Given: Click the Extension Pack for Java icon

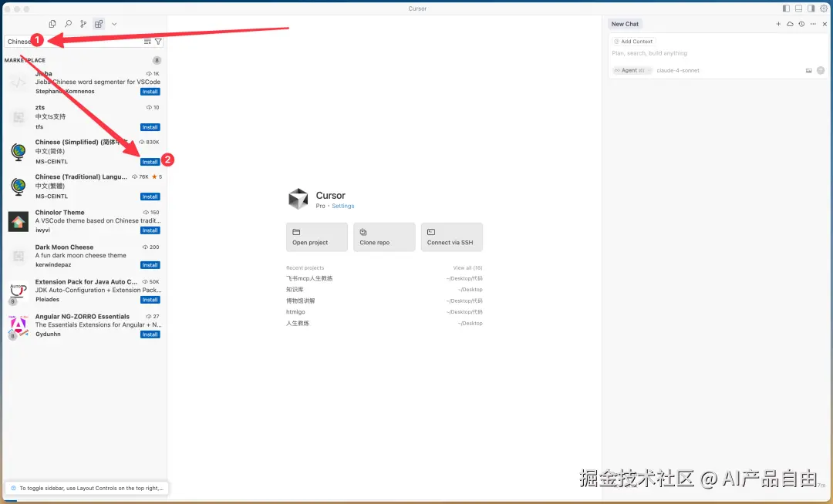Looking at the screenshot, I should [x=18, y=291].
